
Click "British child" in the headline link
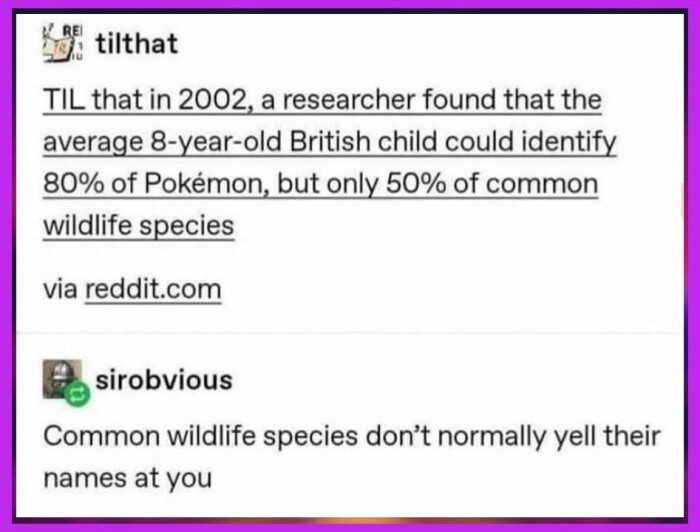[x=362, y=142]
